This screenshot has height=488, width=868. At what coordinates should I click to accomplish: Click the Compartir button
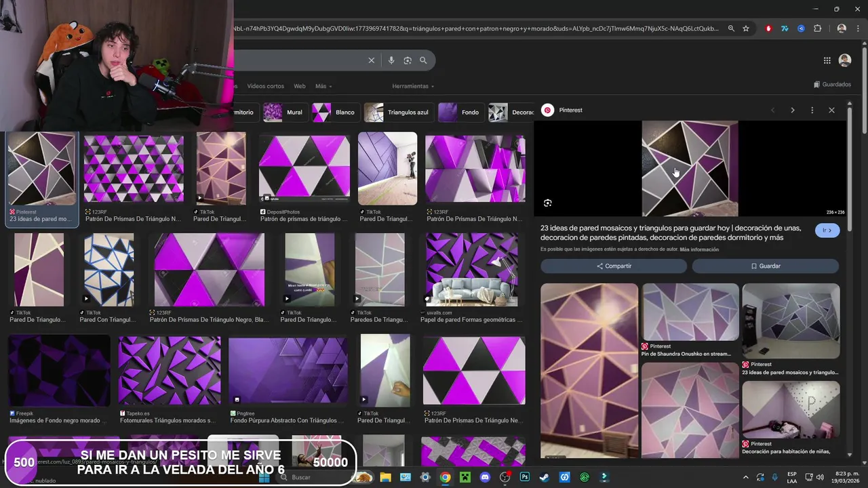pos(614,266)
